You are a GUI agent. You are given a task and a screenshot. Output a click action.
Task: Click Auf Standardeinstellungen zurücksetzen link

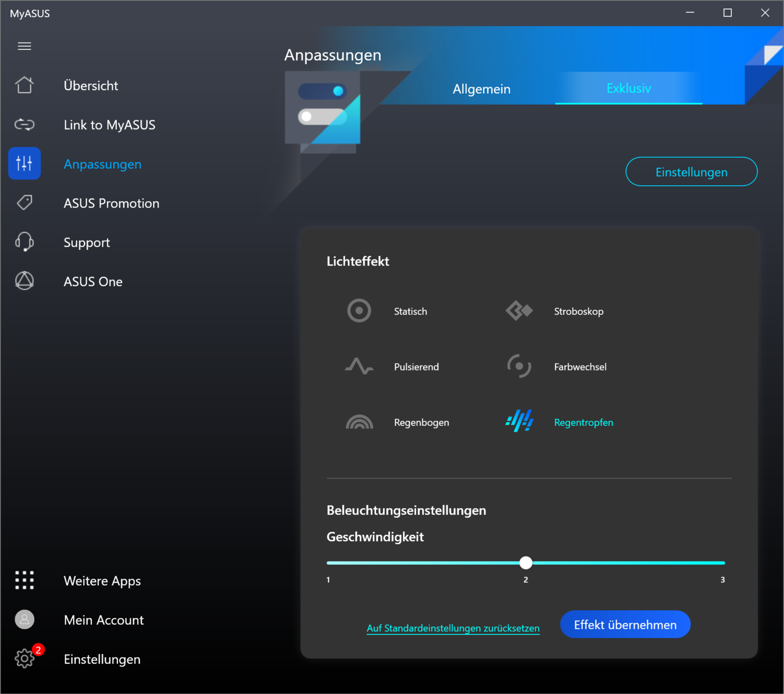click(x=453, y=628)
